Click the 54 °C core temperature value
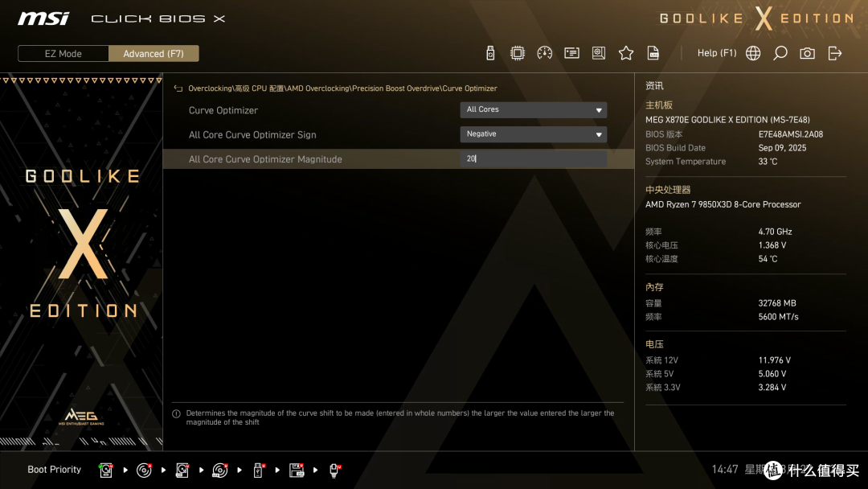The width and height of the screenshot is (868, 489). 768,259
